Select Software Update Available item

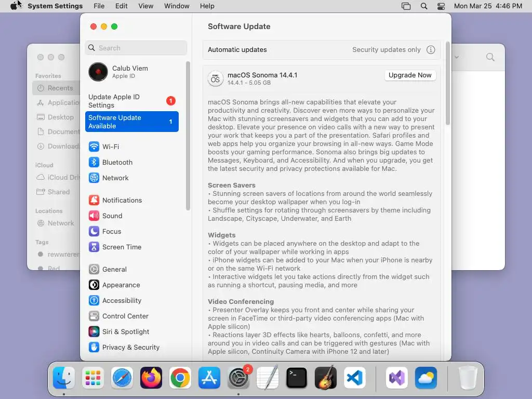[x=132, y=122]
